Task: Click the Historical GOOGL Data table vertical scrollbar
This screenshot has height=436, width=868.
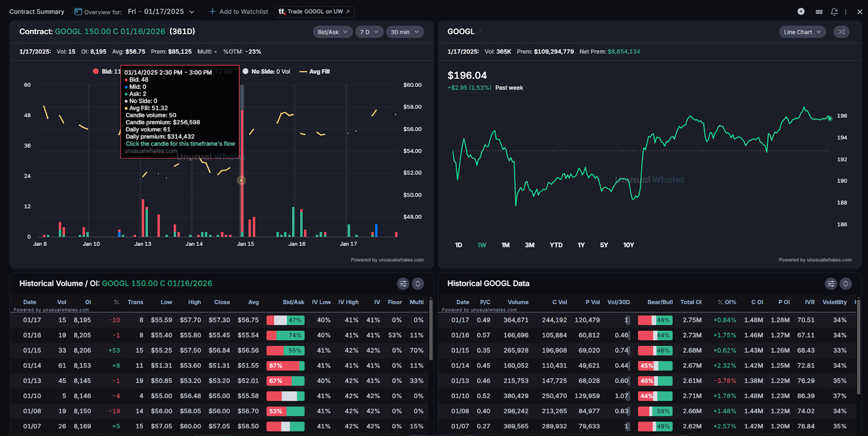Action: 859,347
